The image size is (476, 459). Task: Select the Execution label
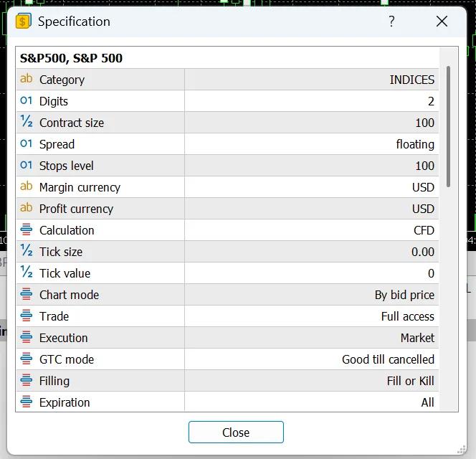point(64,338)
